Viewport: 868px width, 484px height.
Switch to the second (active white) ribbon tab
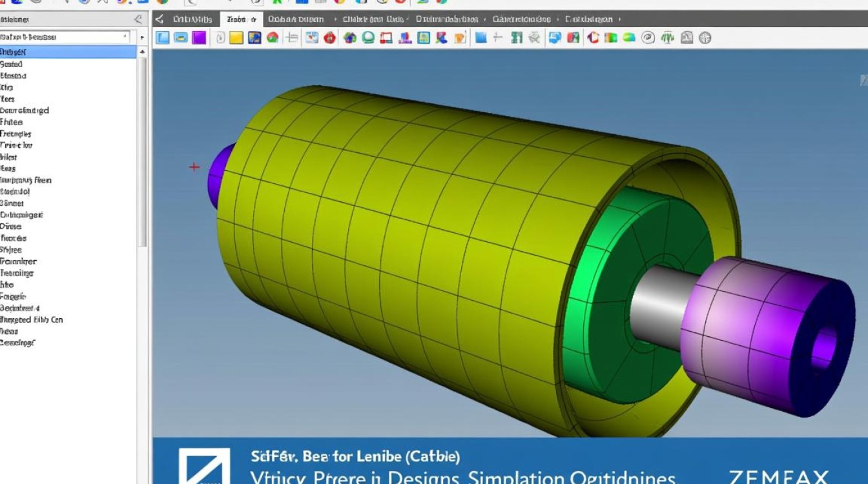click(x=242, y=20)
